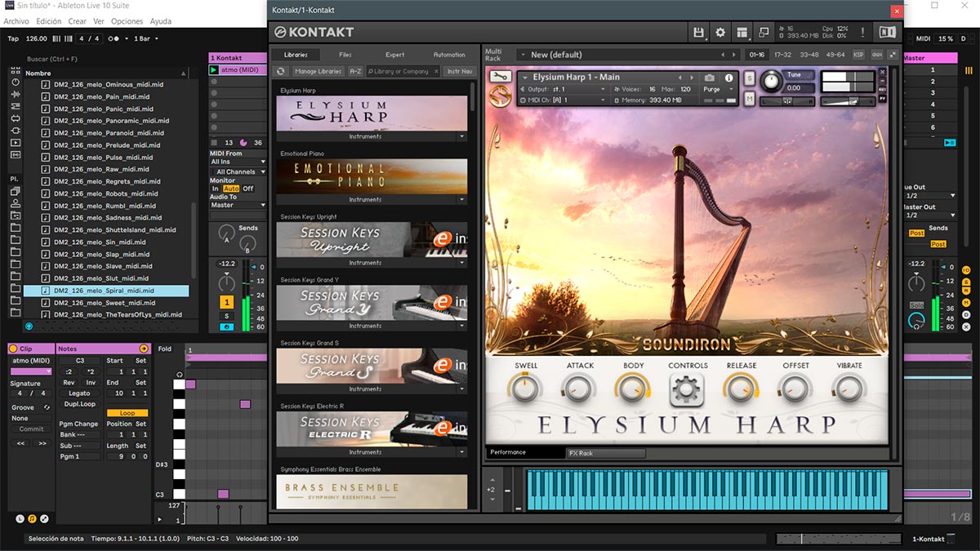
Task: Click the instrument info icon
Action: coord(729,78)
